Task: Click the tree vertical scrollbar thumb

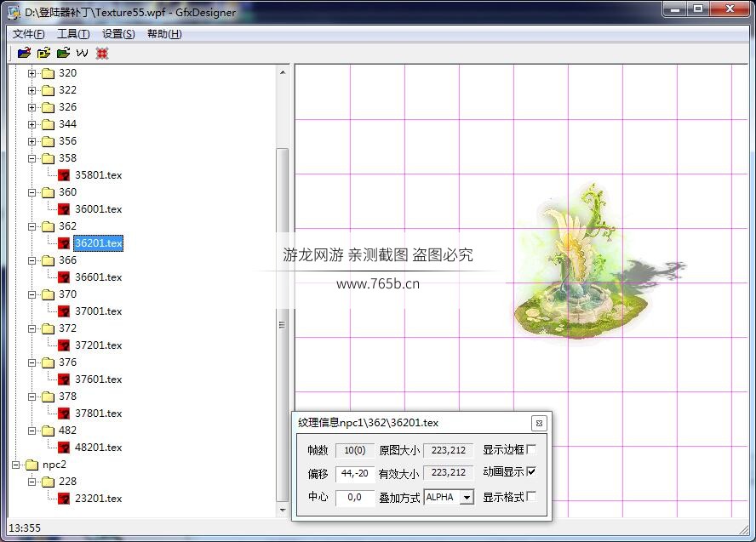Action: click(283, 325)
